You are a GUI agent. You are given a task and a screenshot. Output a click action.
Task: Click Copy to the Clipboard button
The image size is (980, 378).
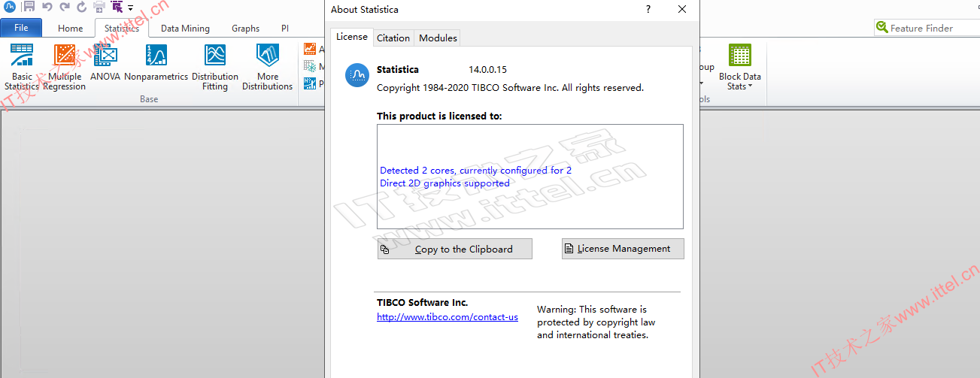tap(455, 249)
